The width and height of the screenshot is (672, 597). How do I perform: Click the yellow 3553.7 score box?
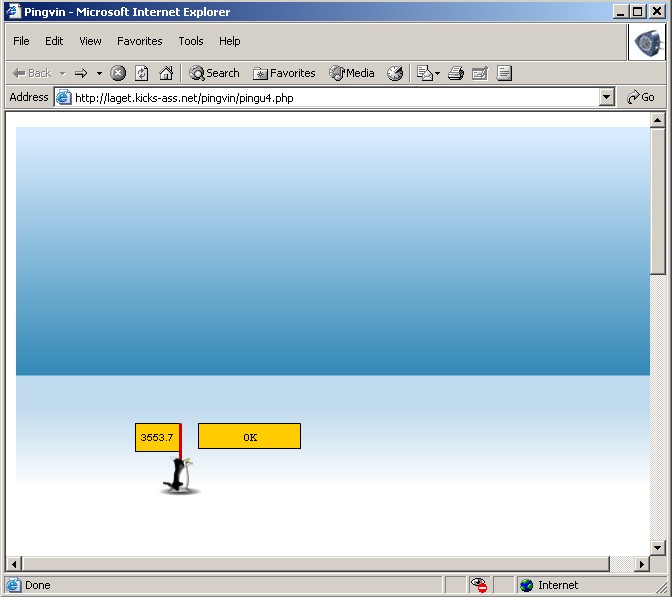pos(157,437)
